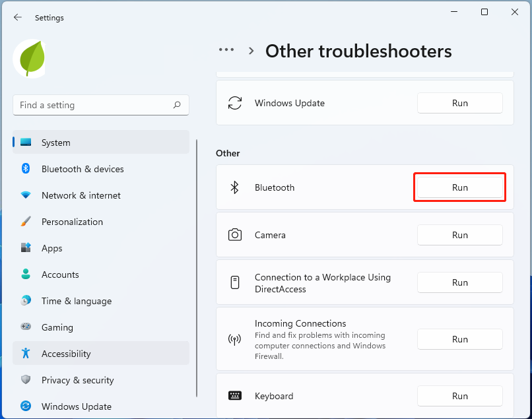Click the Keyboard troubleshooter label

pos(274,396)
